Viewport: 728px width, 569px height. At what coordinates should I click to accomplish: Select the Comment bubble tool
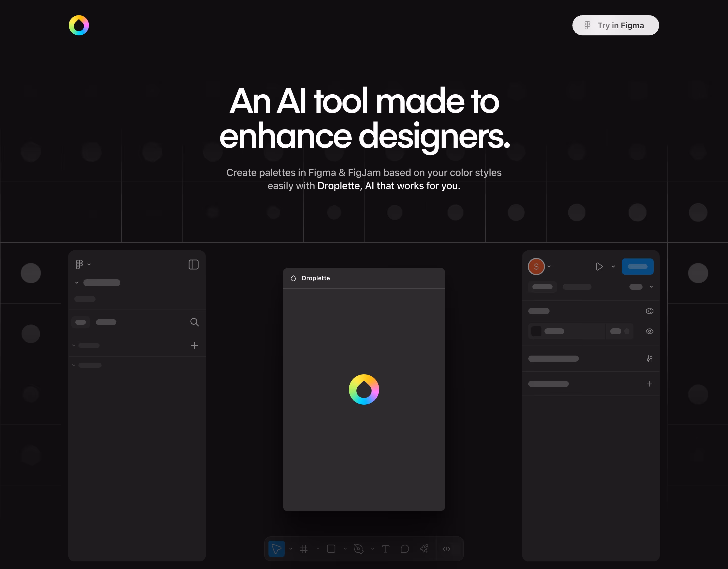click(x=405, y=549)
